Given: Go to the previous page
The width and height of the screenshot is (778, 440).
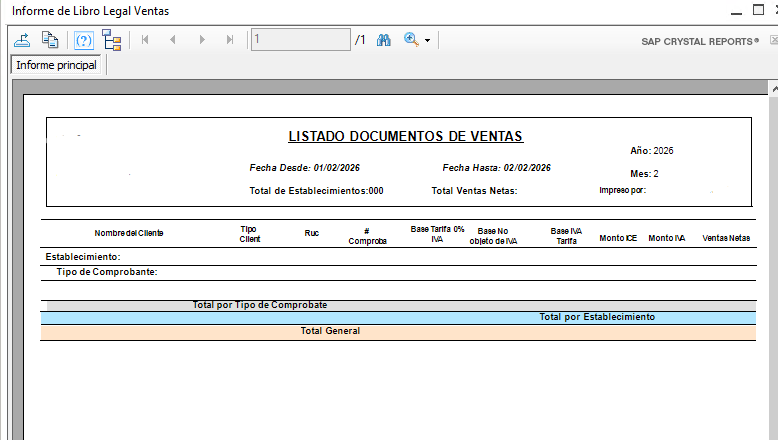Looking at the screenshot, I should coord(173,40).
